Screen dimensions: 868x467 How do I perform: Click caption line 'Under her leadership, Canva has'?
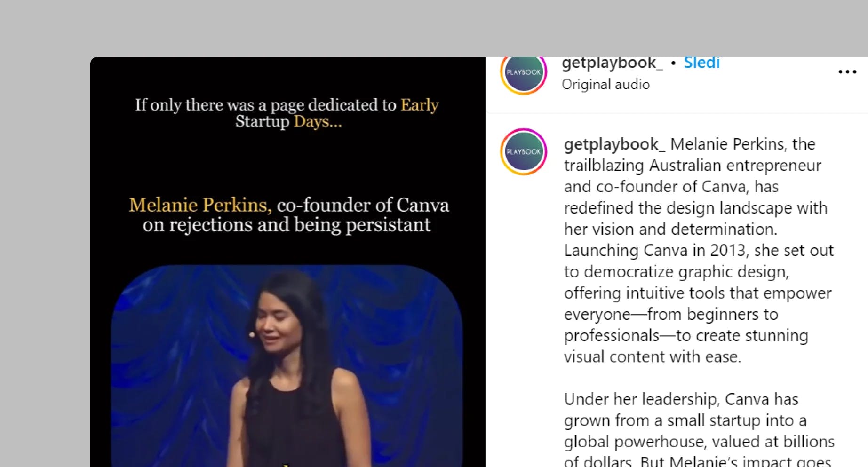coord(681,399)
